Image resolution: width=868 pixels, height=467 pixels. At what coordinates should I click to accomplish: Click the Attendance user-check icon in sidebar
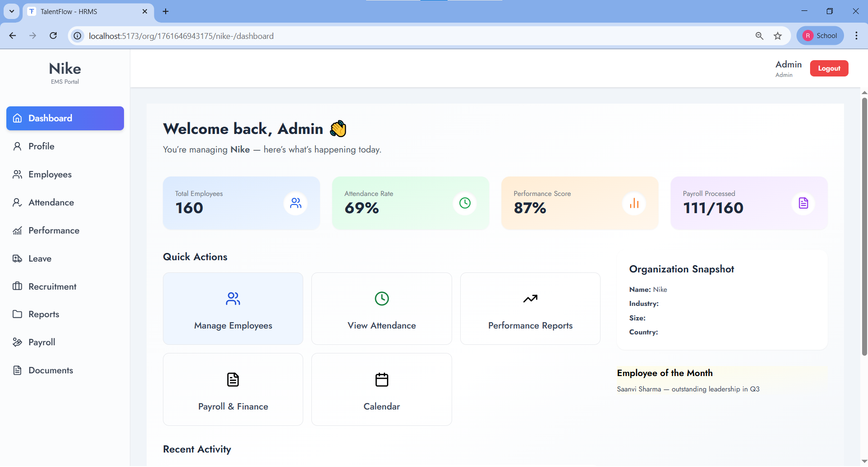pyautogui.click(x=17, y=202)
